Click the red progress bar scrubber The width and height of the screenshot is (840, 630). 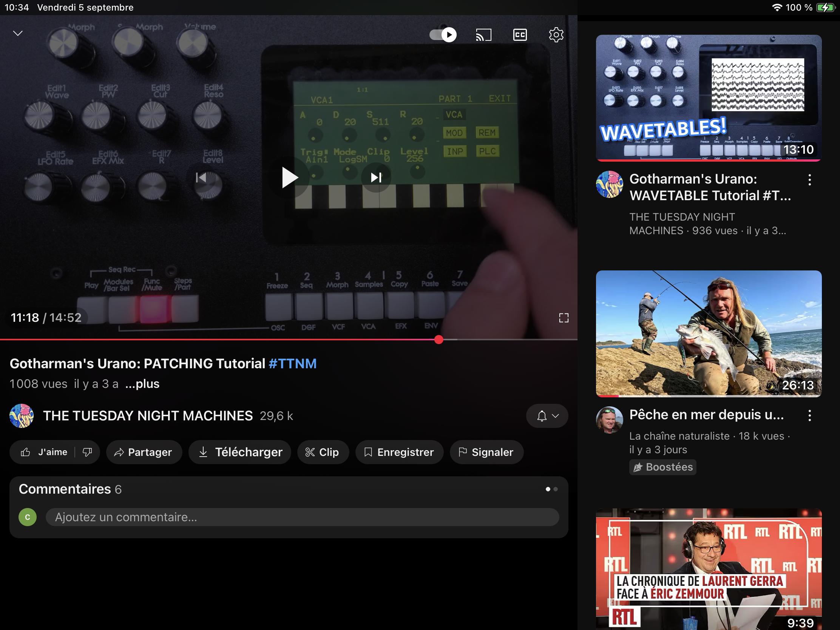coord(439,340)
